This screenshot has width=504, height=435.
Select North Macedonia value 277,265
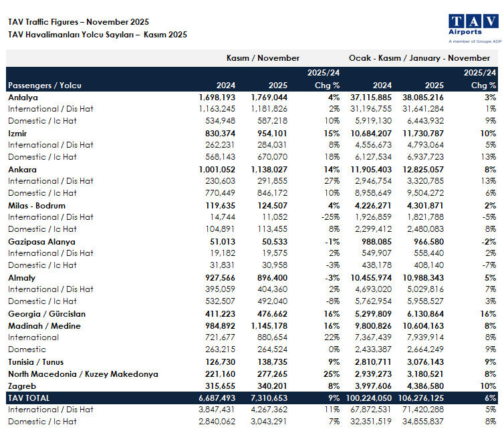click(x=272, y=374)
